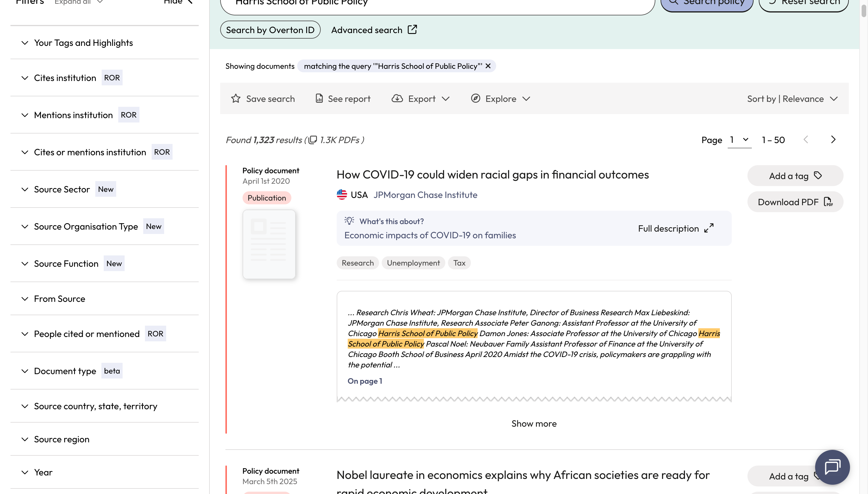
Task: Expand the Source Function filter
Action: click(x=105, y=263)
